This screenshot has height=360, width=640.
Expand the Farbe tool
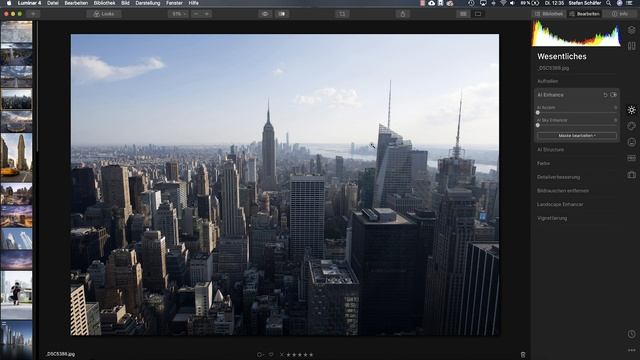pyautogui.click(x=543, y=163)
